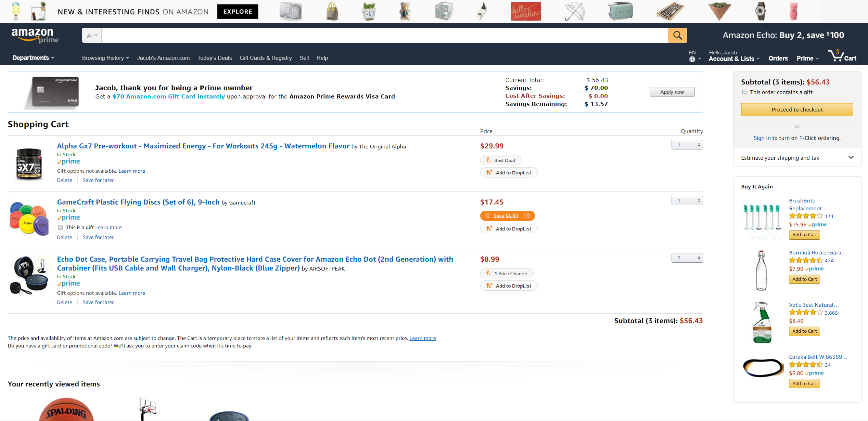
Task: Open the clear umbrella find in top banner
Action: click(575, 11)
